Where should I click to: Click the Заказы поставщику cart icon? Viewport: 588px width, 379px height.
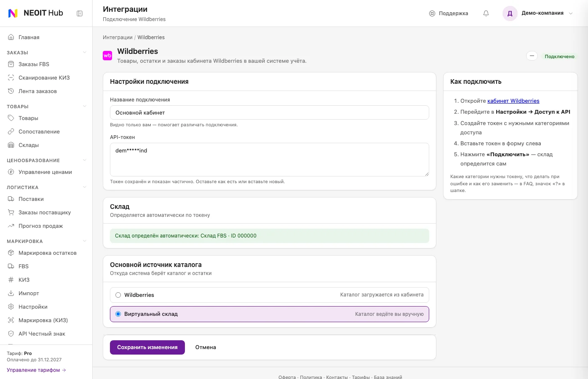(11, 213)
